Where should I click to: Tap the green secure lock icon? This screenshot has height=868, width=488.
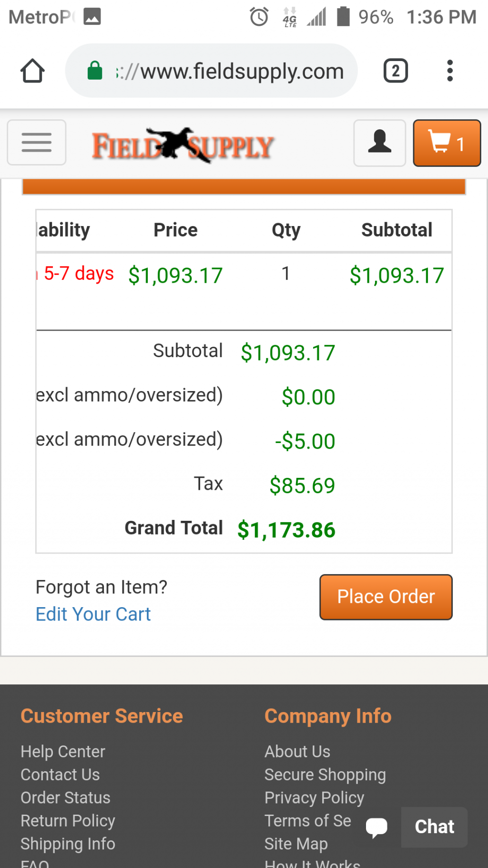tap(95, 71)
